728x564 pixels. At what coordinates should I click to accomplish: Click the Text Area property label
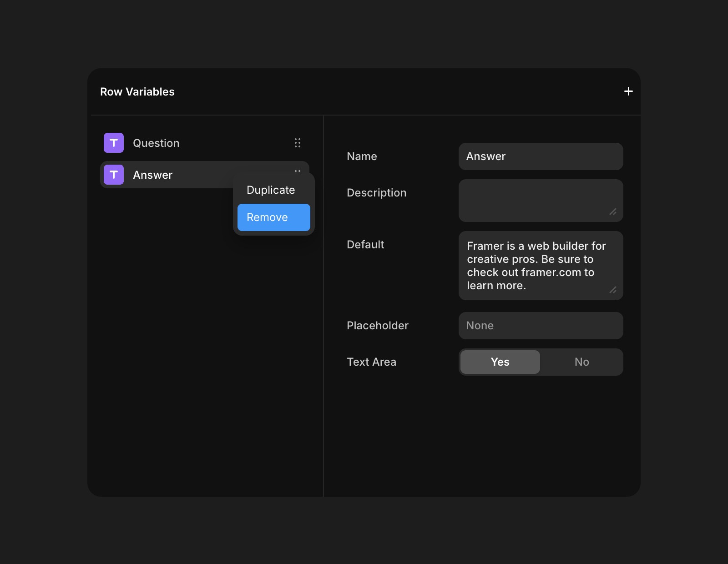371,362
